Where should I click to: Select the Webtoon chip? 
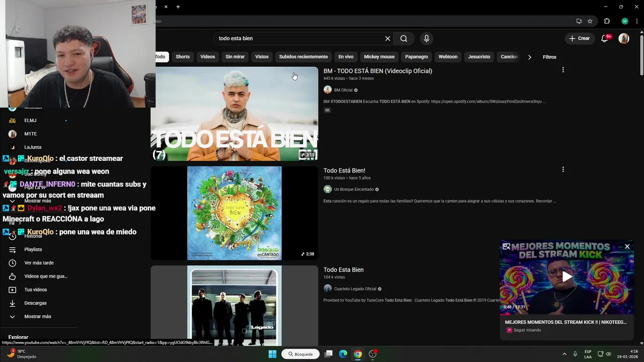(x=448, y=57)
